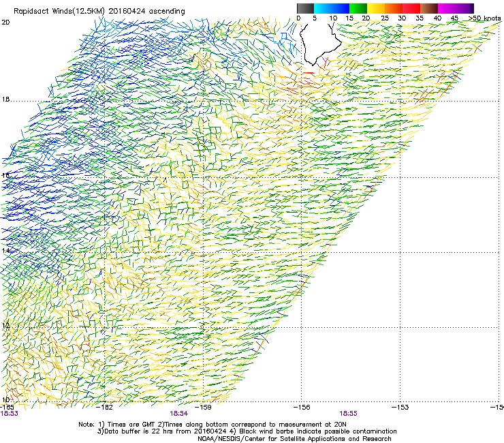Click the latitude label '14'
The height and width of the screenshot is (443, 504).
(x=5, y=250)
